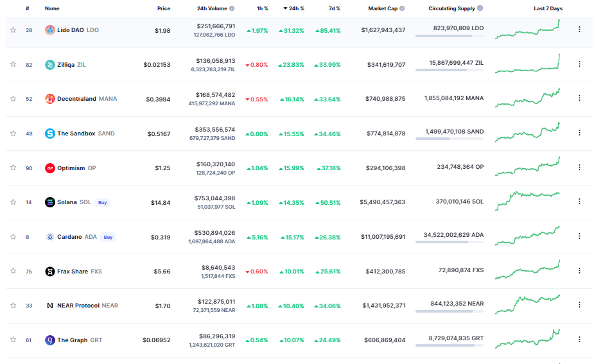
Task: Open the more options menu for Solana
Action: coord(579,202)
